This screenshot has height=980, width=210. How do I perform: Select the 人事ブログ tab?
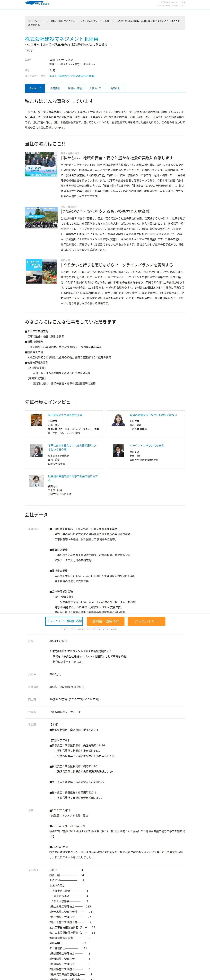[95, 88]
